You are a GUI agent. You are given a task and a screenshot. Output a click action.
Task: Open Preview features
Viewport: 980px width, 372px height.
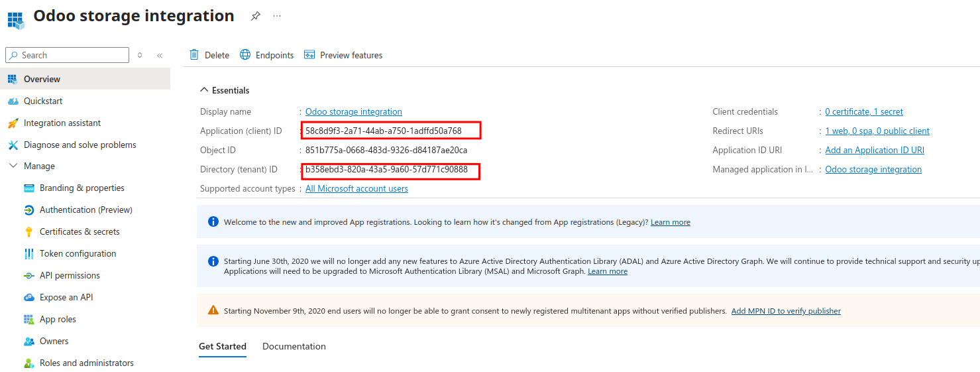(x=343, y=55)
